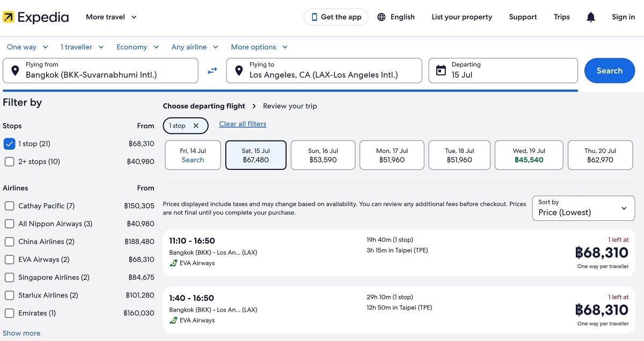Select Sun, 16 Jul date tab

click(323, 155)
